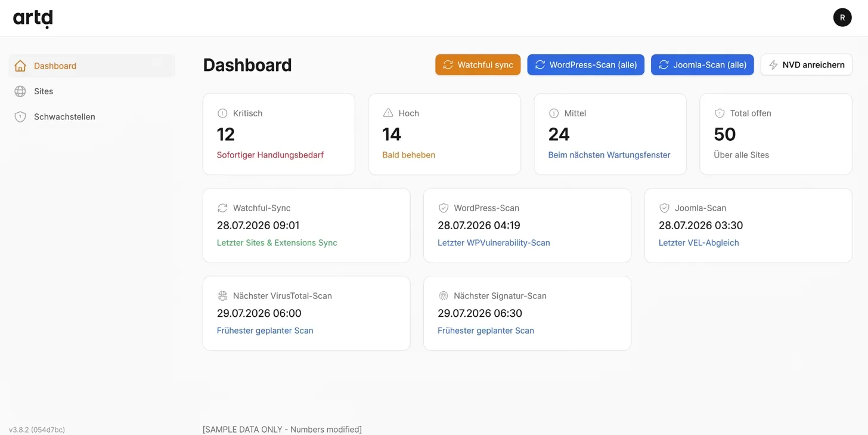Click the Sites globe icon
The image size is (868, 435).
point(20,91)
